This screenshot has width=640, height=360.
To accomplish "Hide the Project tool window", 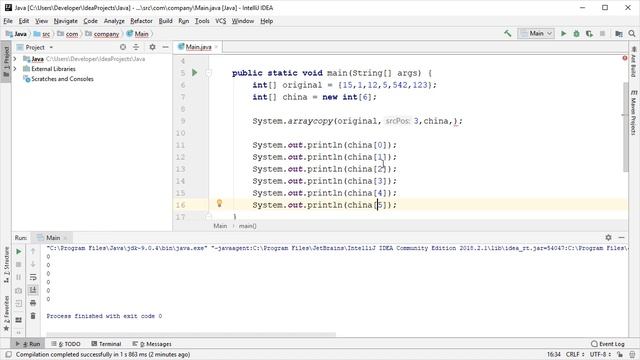I will (165, 47).
